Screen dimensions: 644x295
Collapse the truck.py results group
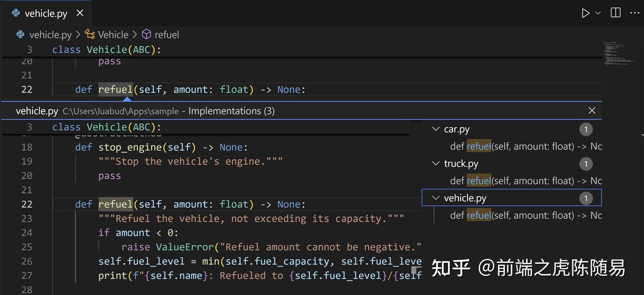coord(436,163)
